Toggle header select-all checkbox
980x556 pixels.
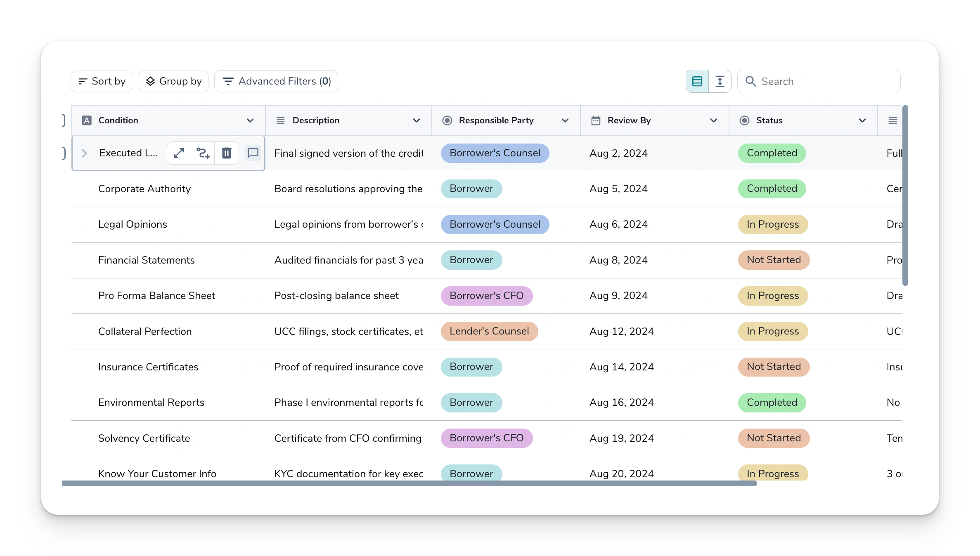(63, 120)
